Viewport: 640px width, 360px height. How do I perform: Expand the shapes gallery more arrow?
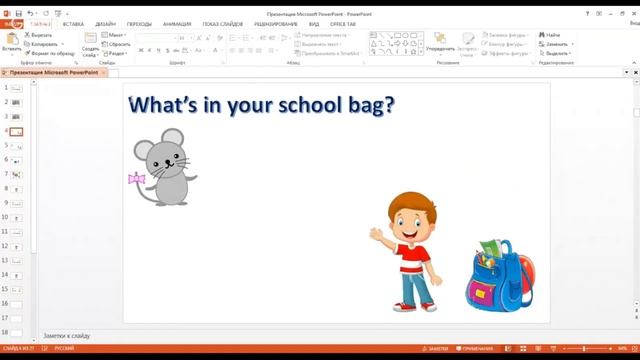(421, 52)
